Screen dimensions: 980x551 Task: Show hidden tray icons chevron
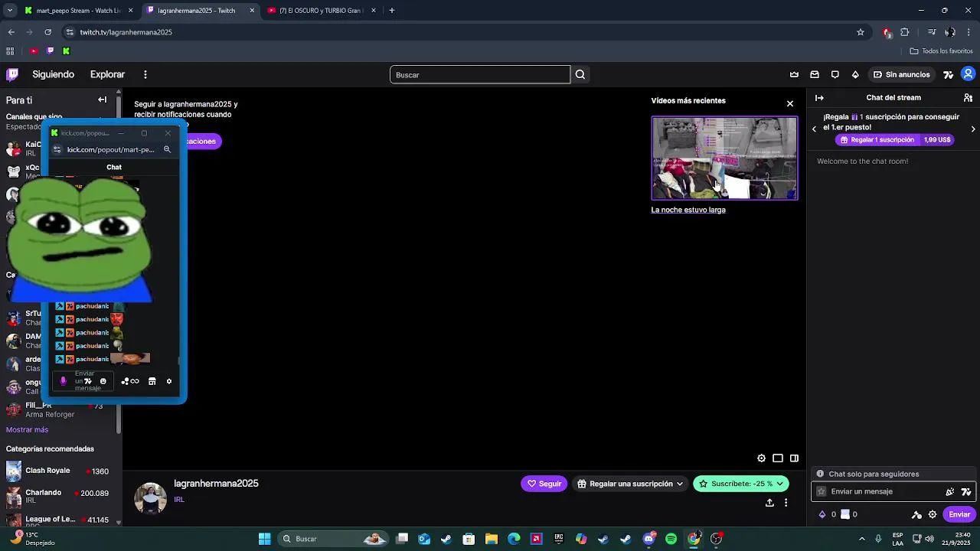862,539
